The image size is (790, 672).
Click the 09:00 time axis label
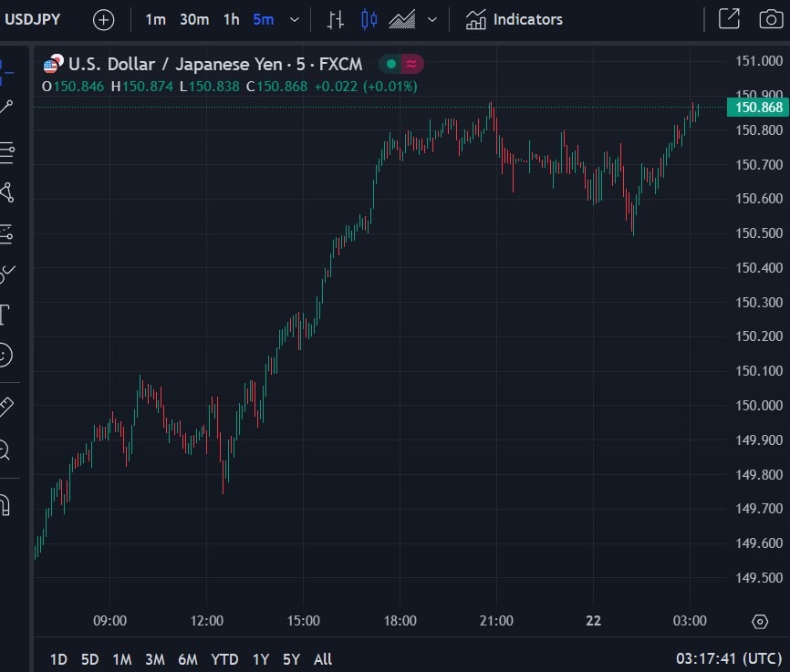109,621
